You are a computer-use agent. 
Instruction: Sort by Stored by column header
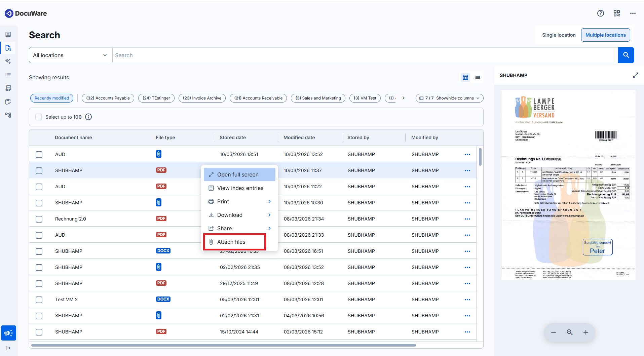click(x=358, y=137)
